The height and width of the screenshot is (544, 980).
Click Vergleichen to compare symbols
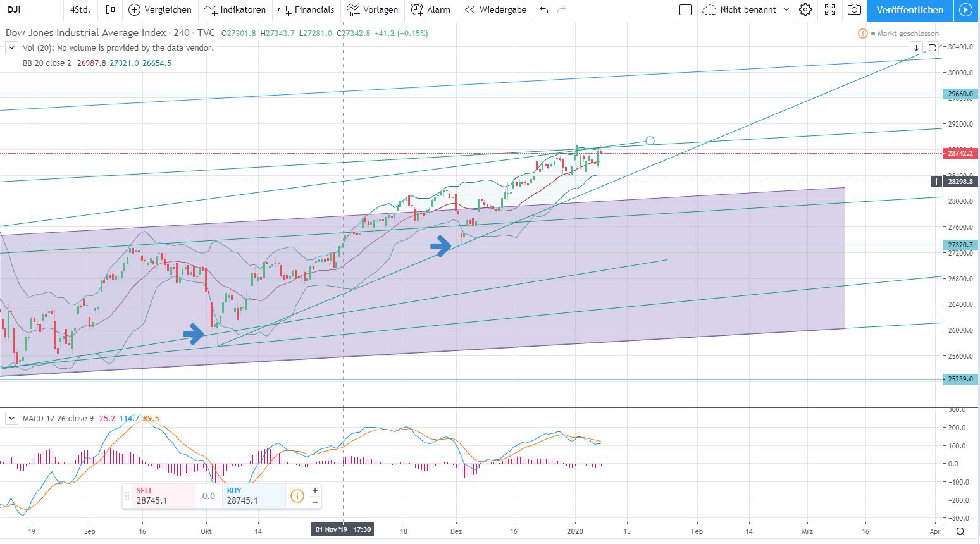tap(160, 9)
